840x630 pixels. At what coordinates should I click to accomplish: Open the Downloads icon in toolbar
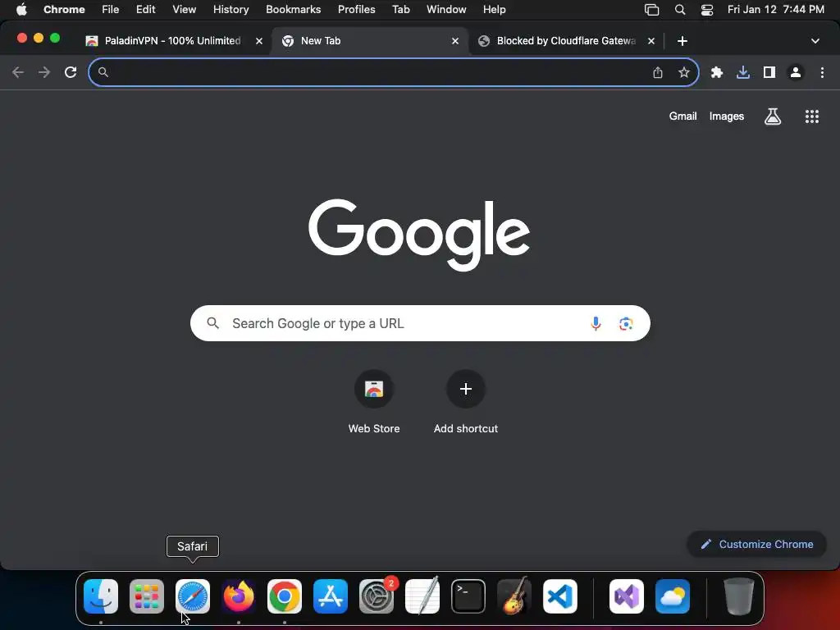pyautogui.click(x=743, y=72)
